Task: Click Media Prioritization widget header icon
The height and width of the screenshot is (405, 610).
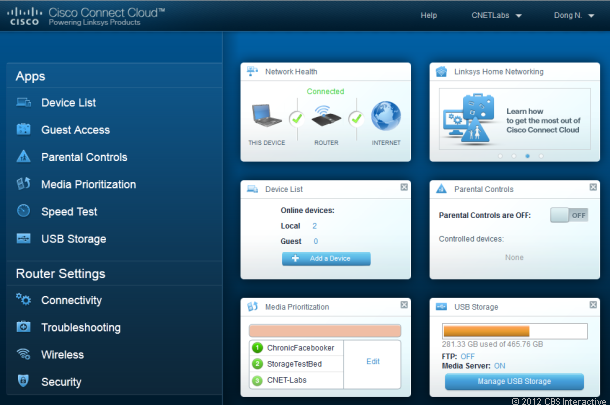Action: [252, 307]
